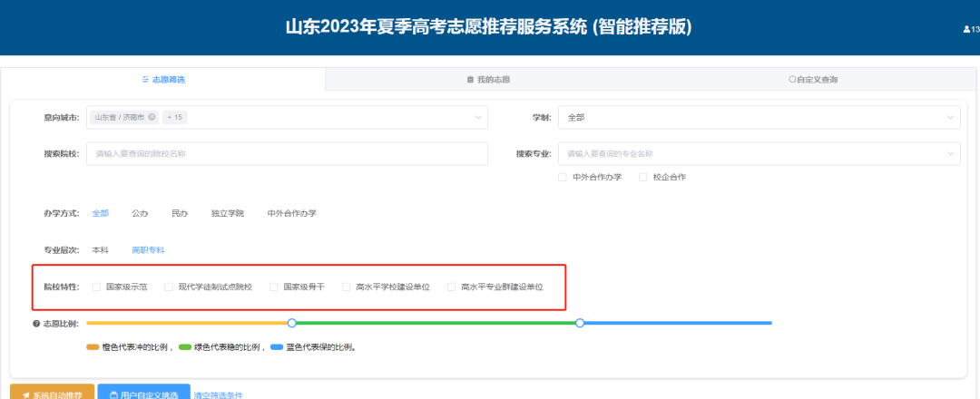Click the help icon beside 志愿比例

(36, 323)
